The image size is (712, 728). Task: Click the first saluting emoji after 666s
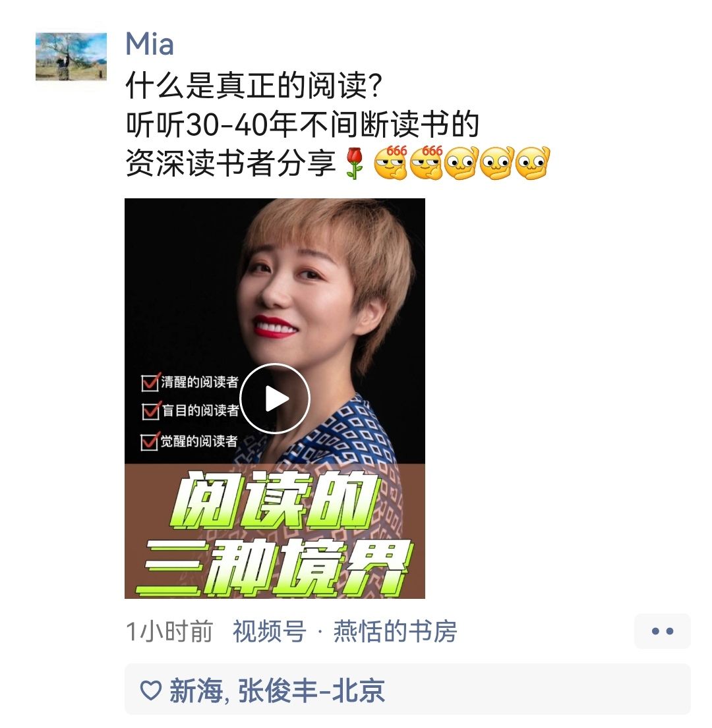pyautogui.click(x=461, y=163)
